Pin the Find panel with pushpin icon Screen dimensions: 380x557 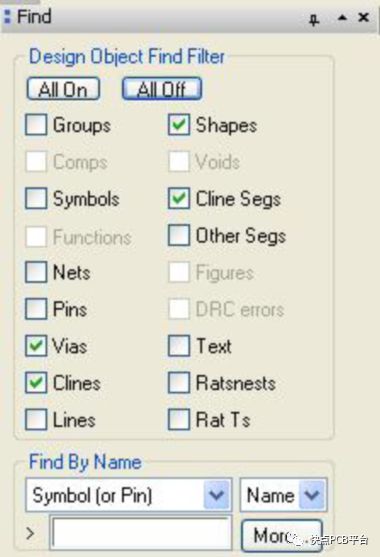[314, 19]
